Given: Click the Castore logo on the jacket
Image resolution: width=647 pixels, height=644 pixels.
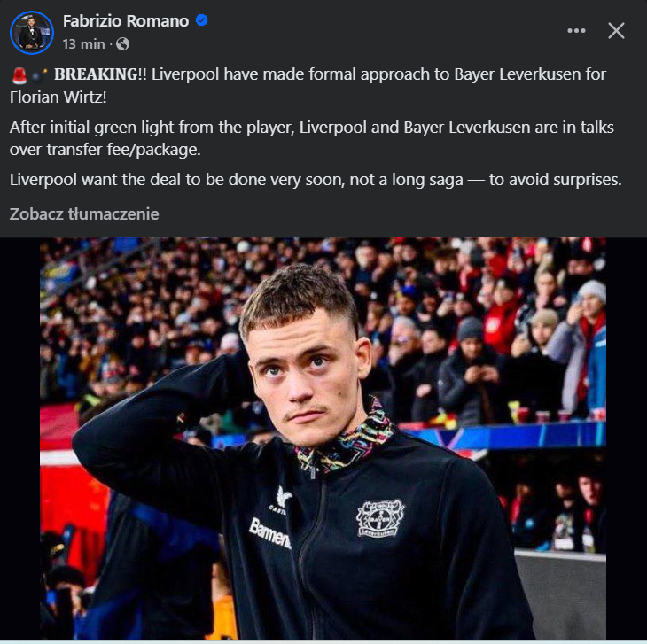Looking at the screenshot, I should (282, 500).
